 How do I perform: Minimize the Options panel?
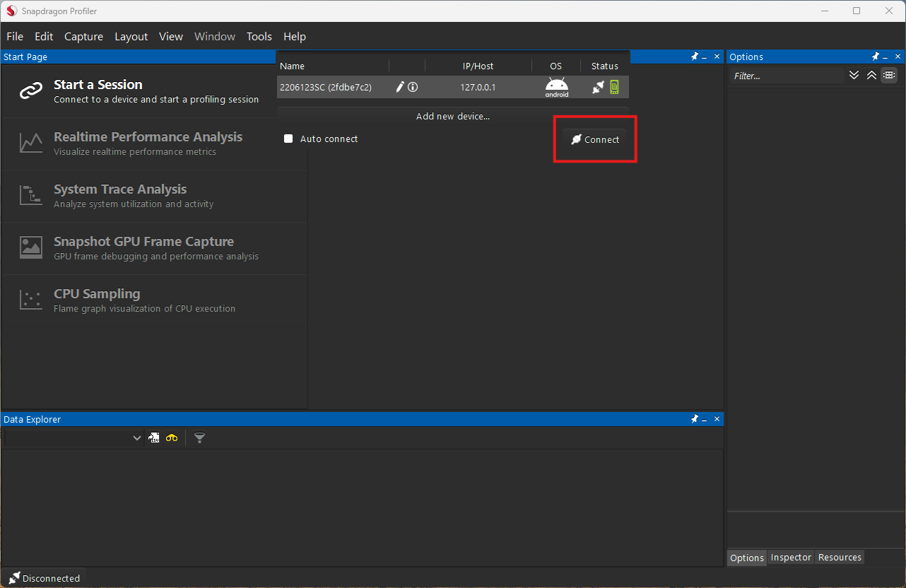pos(886,57)
